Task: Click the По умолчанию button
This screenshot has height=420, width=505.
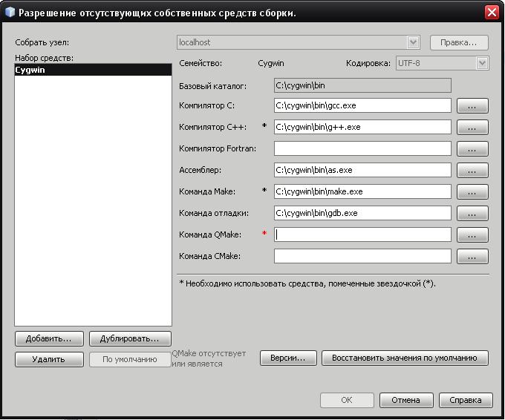Action: (130, 359)
